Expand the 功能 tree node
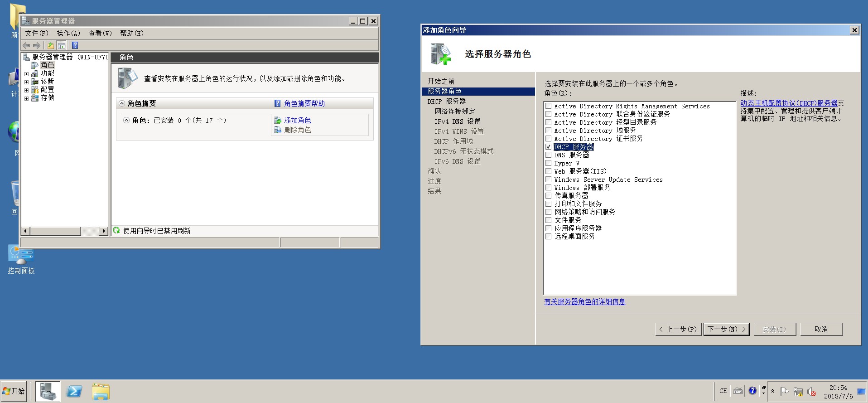 click(x=26, y=74)
